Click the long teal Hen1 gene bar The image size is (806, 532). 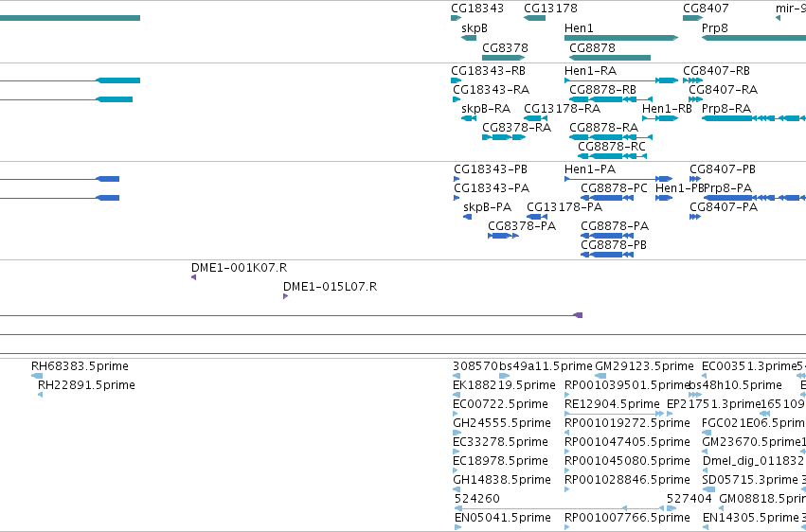pos(621,38)
